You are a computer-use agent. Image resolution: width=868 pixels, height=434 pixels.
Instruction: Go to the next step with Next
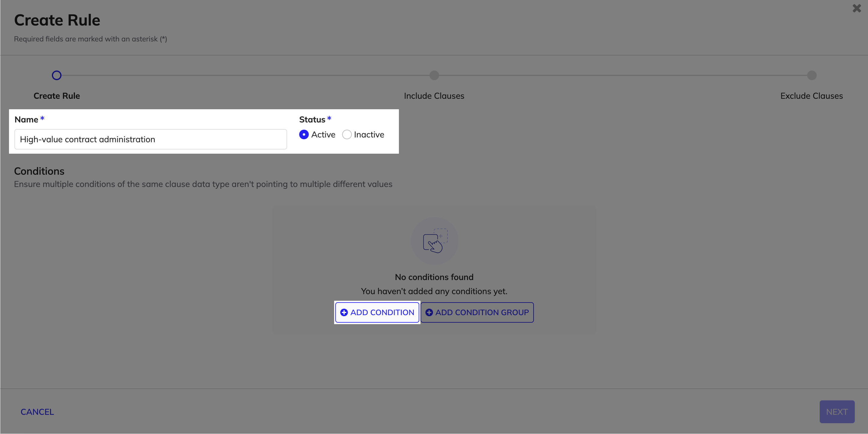pos(837,412)
